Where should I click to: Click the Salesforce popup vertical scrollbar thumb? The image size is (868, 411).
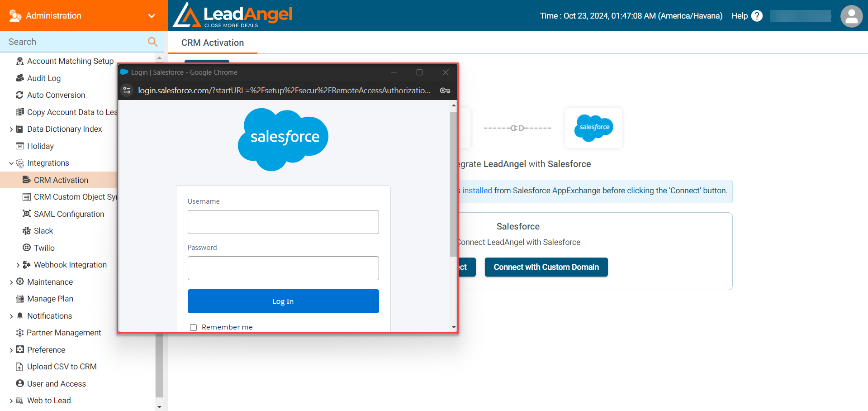click(x=453, y=184)
